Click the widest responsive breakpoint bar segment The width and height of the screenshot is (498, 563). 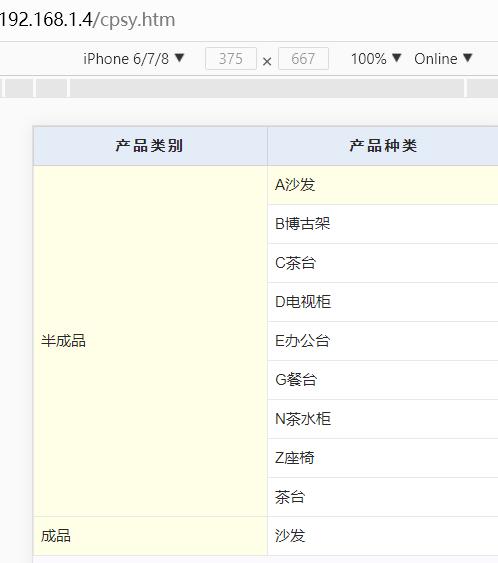pyautogui.click(x=267, y=88)
